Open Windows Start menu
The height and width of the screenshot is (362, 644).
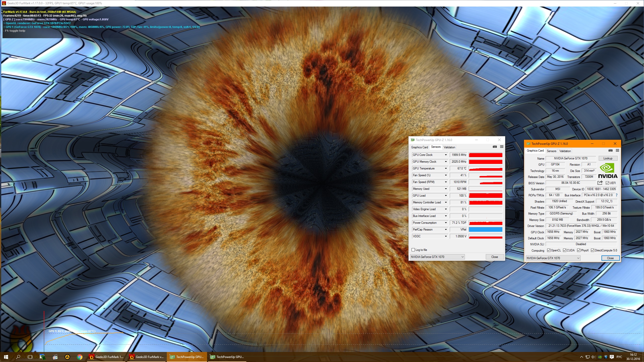(6, 357)
